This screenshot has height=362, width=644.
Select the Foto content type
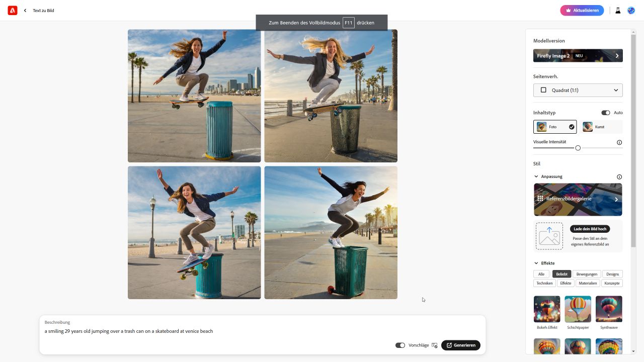[x=555, y=127]
